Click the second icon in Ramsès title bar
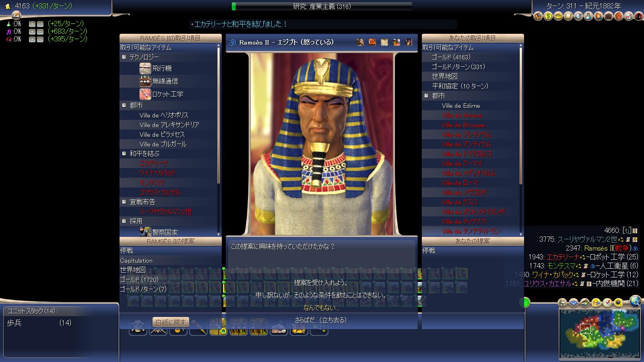 pos(372,42)
